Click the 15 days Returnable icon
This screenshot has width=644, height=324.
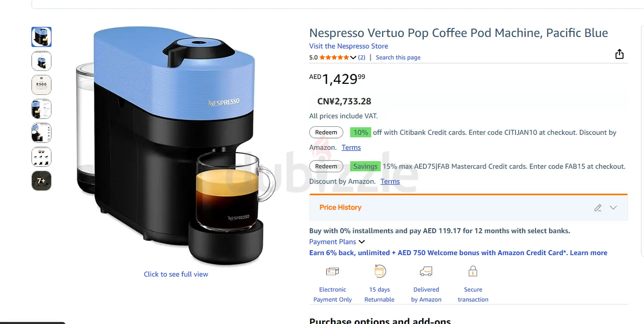(380, 271)
